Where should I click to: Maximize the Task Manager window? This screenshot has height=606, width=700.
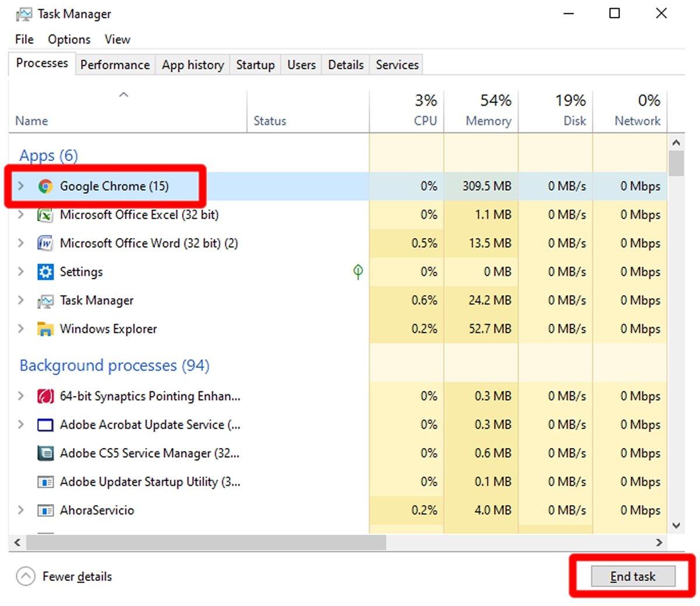(x=614, y=13)
